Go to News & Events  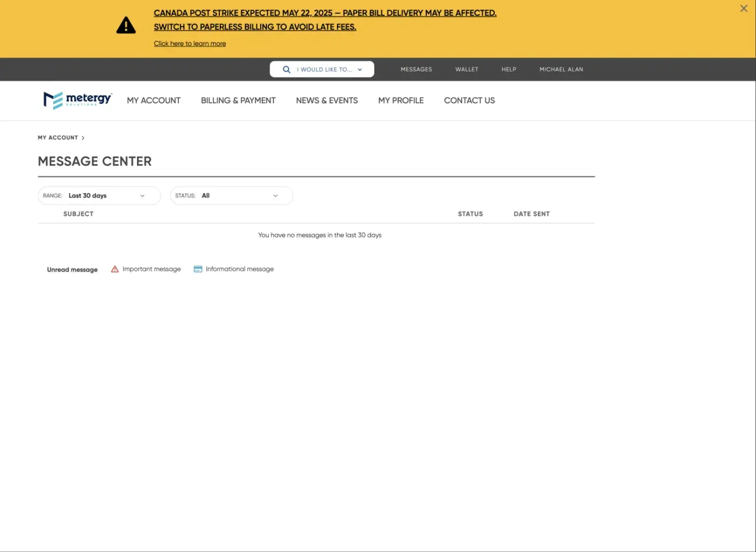[327, 100]
